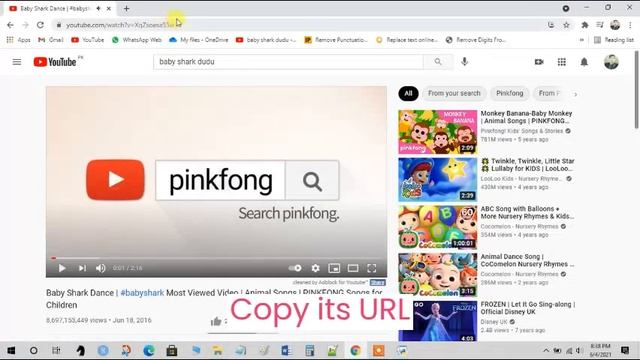Open the Gmail bookmark

51,40
